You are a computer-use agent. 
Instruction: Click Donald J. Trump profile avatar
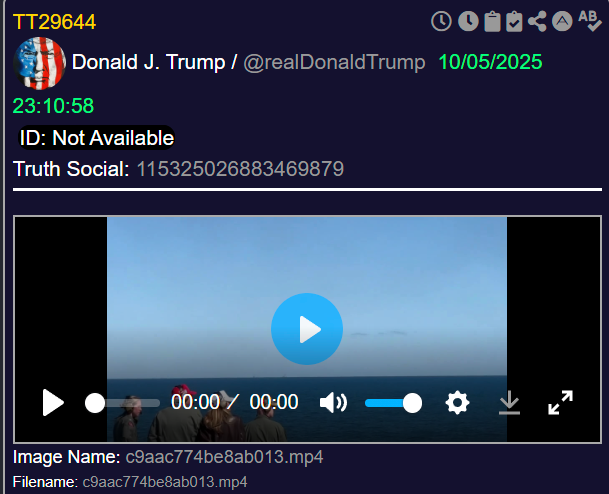(x=39, y=63)
